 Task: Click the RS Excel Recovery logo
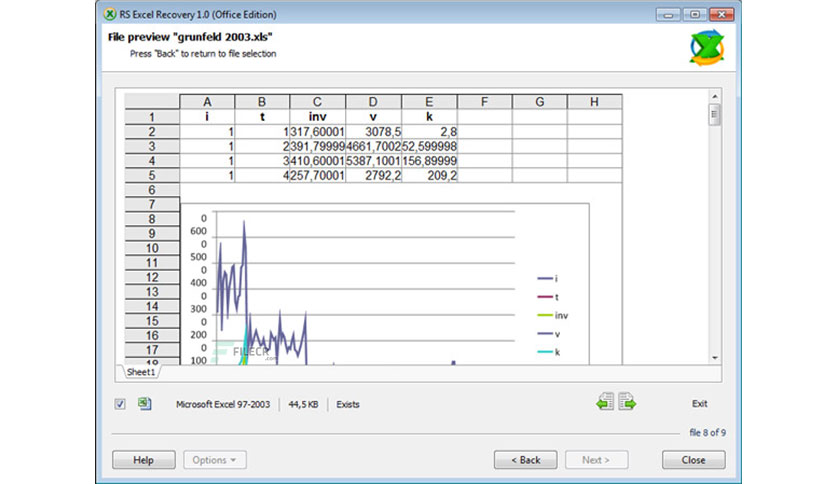[x=707, y=48]
